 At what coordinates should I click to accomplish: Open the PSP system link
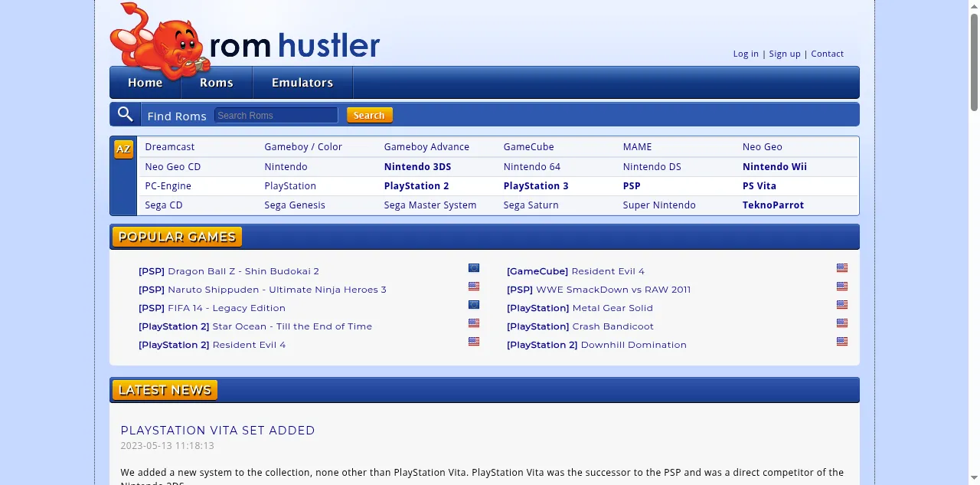pyautogui.click(x=632, y=186)
